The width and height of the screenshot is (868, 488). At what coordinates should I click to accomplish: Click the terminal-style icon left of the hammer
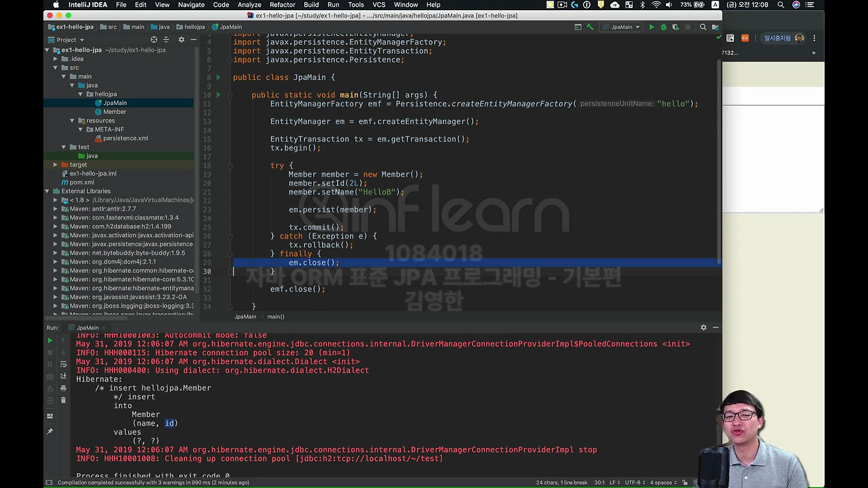coord(578,27)
